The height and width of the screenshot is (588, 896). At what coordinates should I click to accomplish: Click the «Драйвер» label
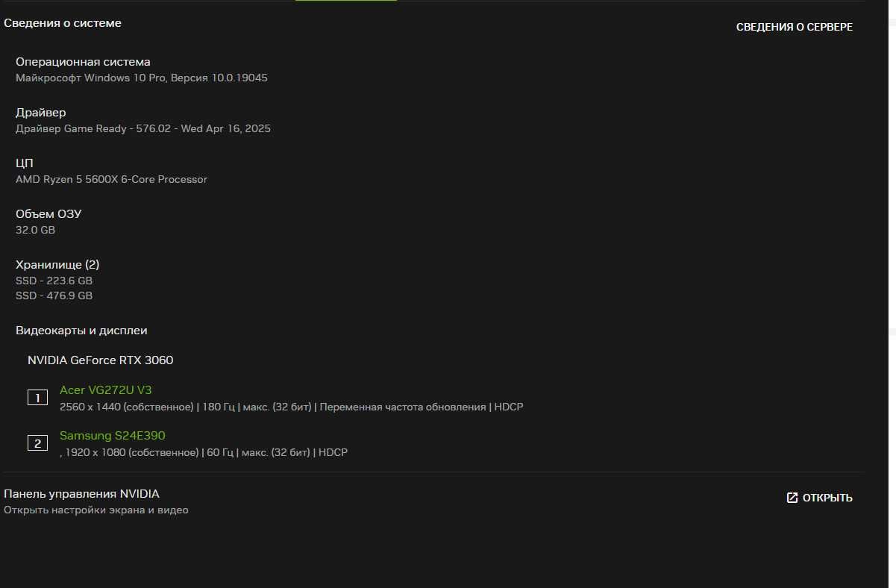click(x=41, y=113)
